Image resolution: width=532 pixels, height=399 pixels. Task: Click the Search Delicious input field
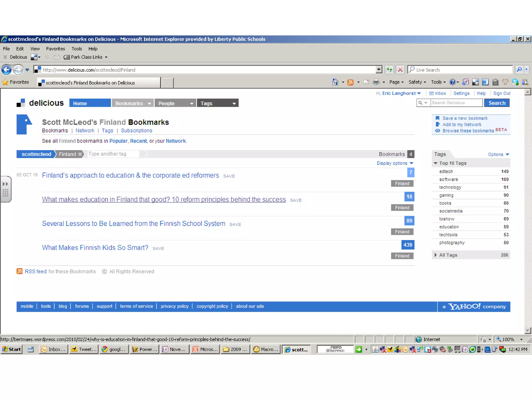456,103
